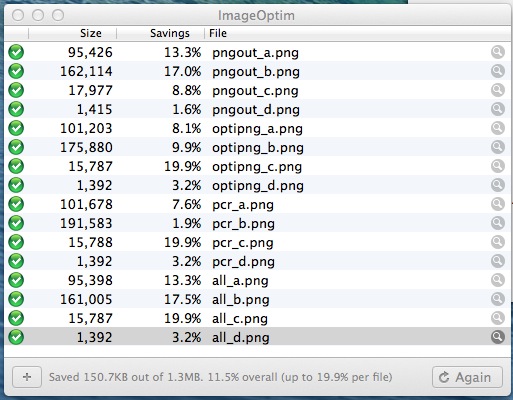This screenshot has width=513, height=400.
Task: Select the optipng_c.png file name
Action: pyautogui.click(x=257, y=167)
